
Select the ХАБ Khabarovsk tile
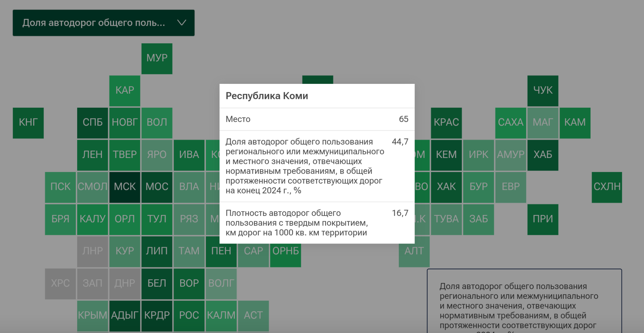tap(543, 155)
